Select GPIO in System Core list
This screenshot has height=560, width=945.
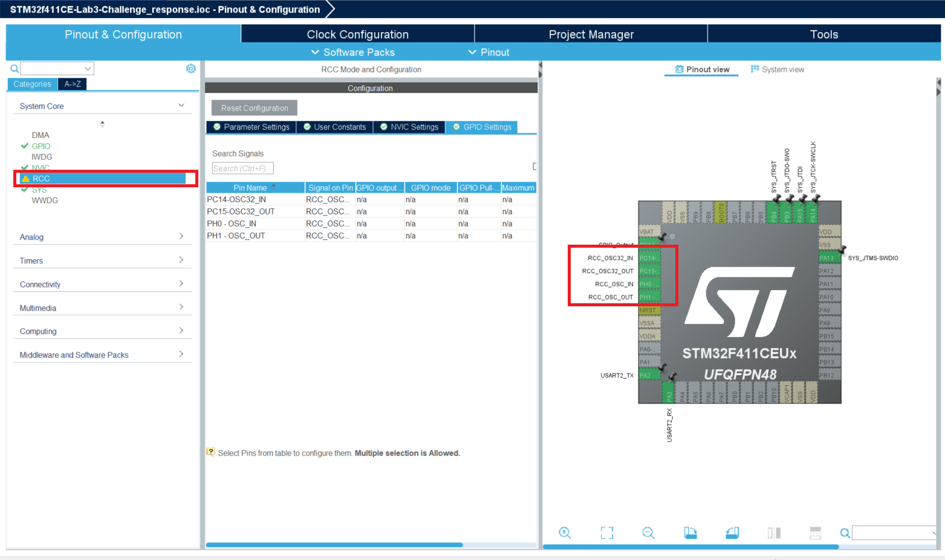pyautogui.click(x=41, y=146)
